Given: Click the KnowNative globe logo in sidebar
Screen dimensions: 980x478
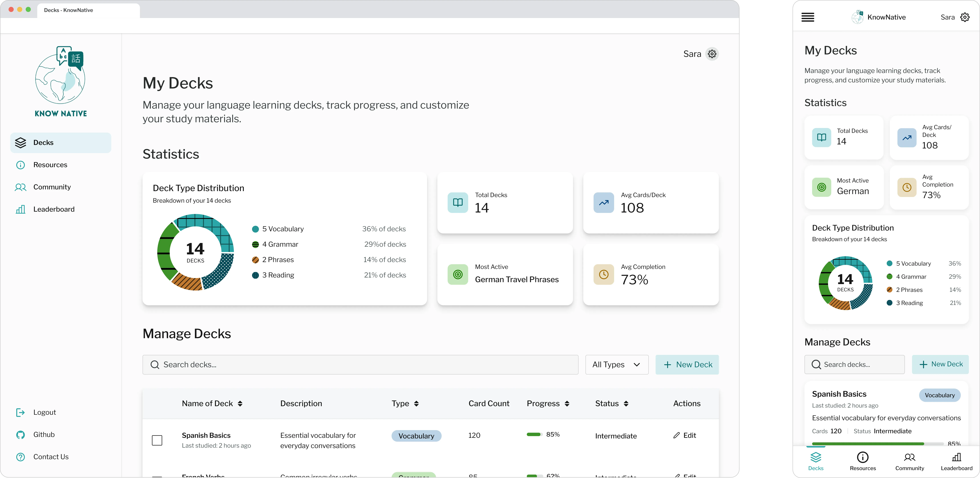Looking at the screenshot, I should [x=60, y=81].
